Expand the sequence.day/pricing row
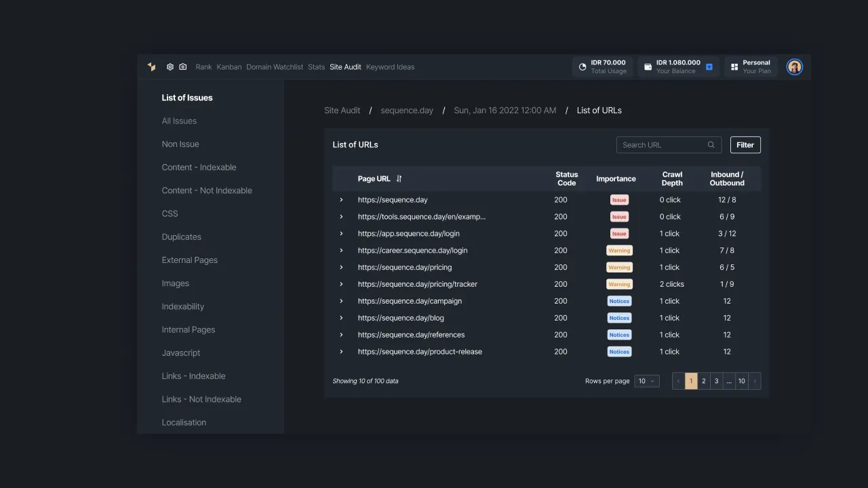 [341, 268]
